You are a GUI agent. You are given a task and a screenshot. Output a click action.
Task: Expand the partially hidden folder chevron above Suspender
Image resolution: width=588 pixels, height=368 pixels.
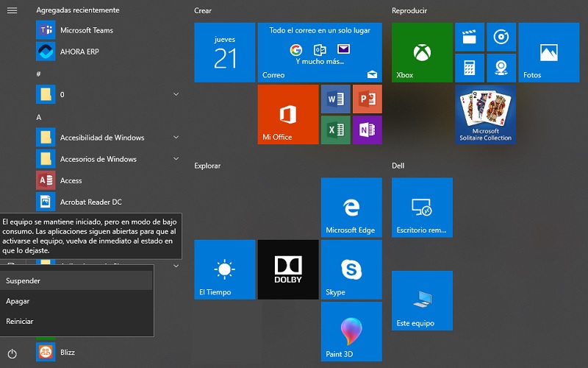pyautogui.click(x=176, y=266)
